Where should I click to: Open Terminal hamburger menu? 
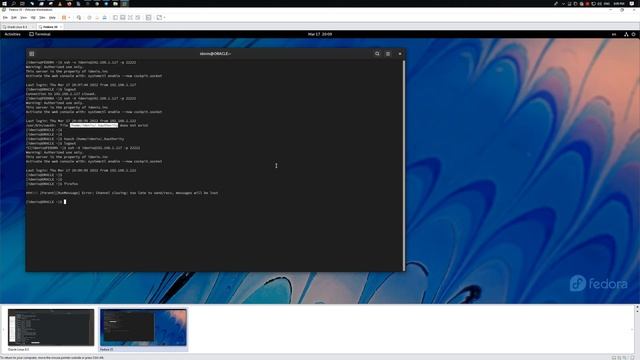click(388, 54)
